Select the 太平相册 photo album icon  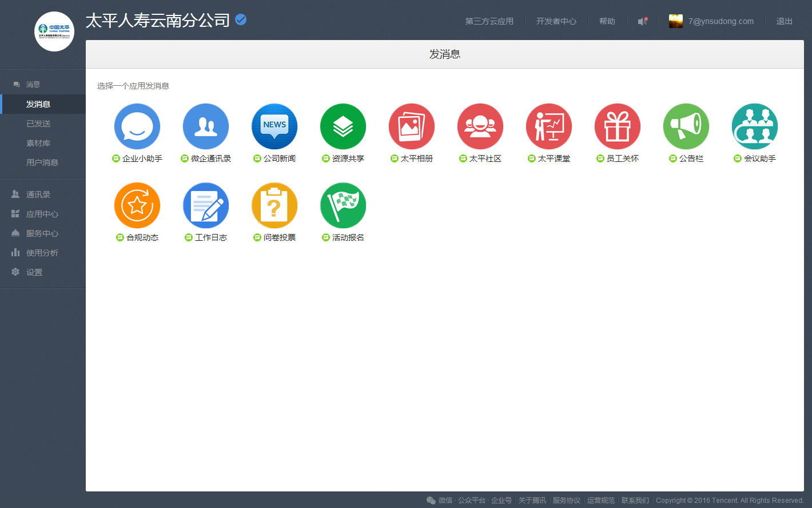tap(412, 126)
